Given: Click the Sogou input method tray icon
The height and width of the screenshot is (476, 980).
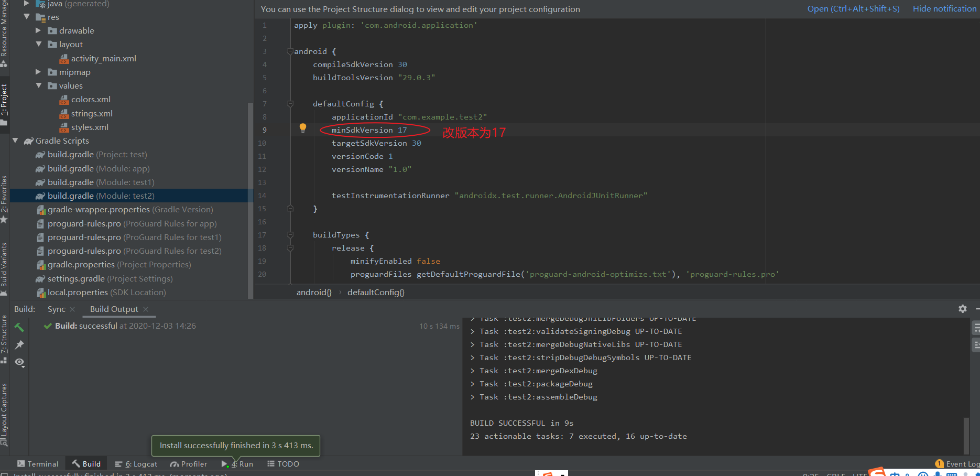Looking at the screenshot, I should (877, 471).
